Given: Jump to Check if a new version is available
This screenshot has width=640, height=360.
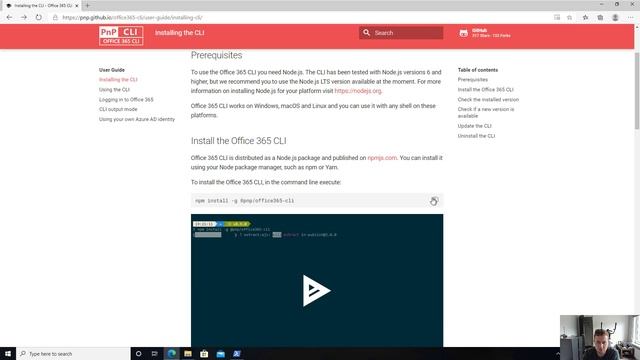Looking at the screenshot, I should 486,113.
